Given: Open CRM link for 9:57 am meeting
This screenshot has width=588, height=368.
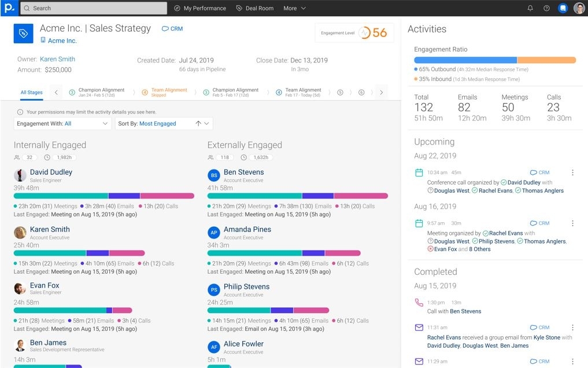Looking at the screenshot, I should [x=539, y=223].
